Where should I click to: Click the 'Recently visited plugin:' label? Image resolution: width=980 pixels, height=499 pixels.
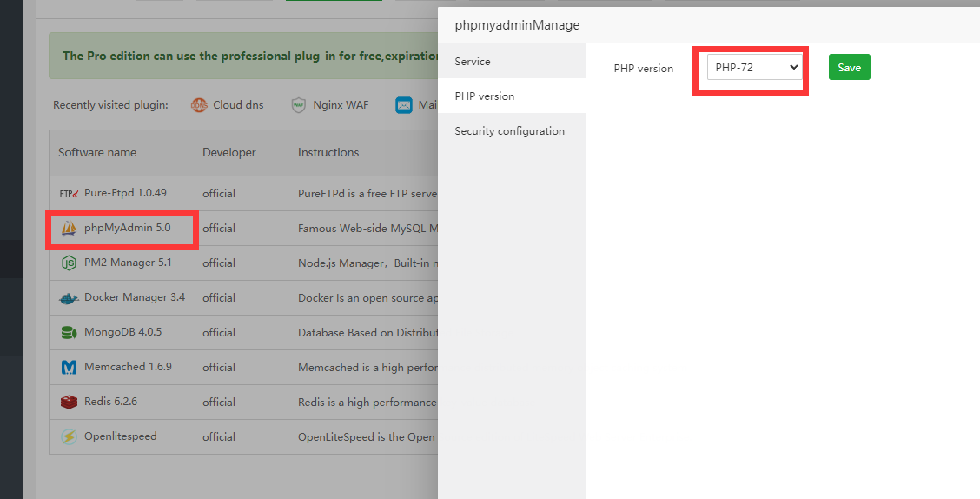[110, 105]
